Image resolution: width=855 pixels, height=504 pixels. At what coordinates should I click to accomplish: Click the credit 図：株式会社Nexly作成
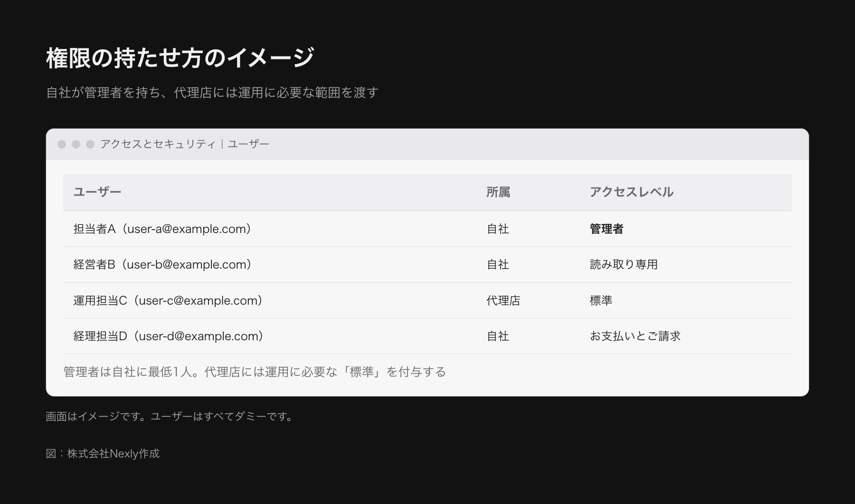103,453
